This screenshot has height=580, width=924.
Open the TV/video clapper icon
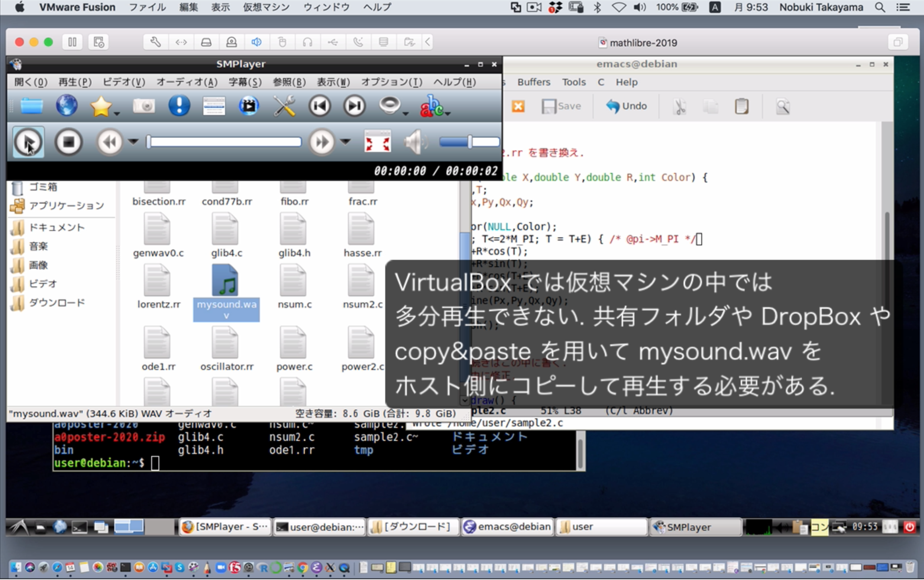click(x=249, y=106)
